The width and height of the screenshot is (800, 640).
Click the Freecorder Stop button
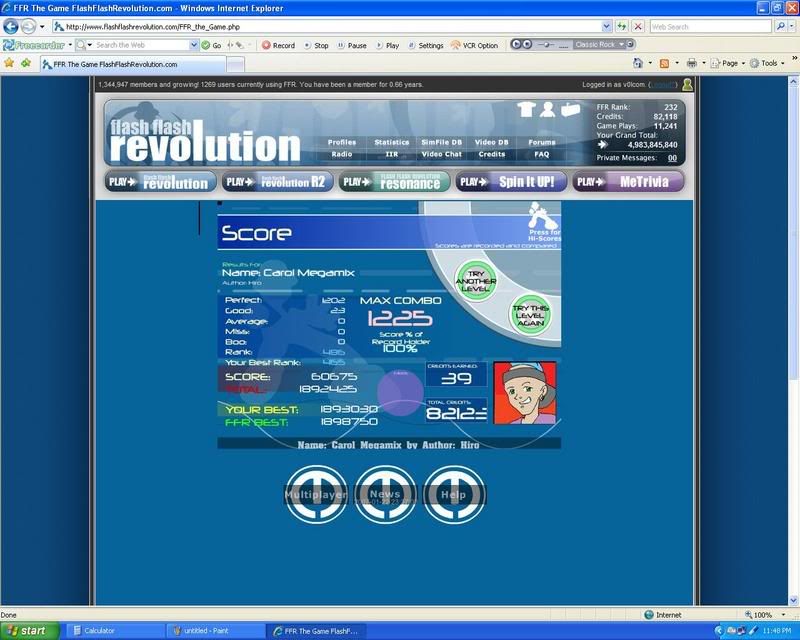click(316, 45)
